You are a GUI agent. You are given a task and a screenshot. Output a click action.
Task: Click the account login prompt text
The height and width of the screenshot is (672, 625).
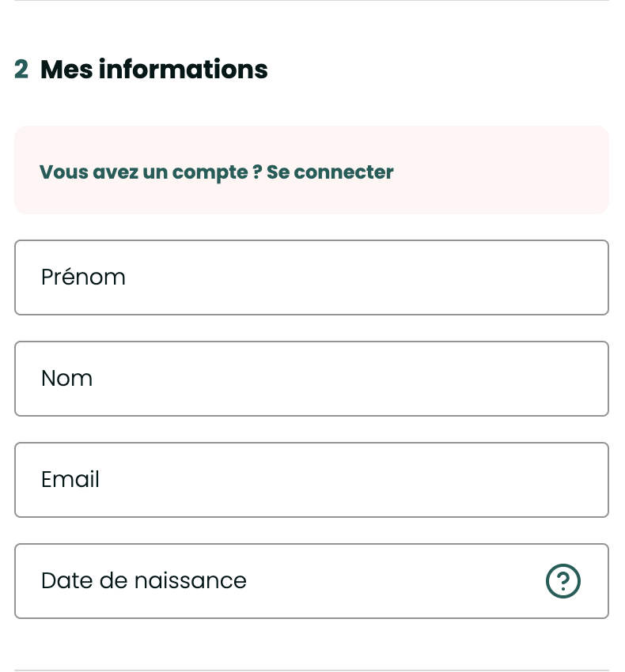pos(150,172)
